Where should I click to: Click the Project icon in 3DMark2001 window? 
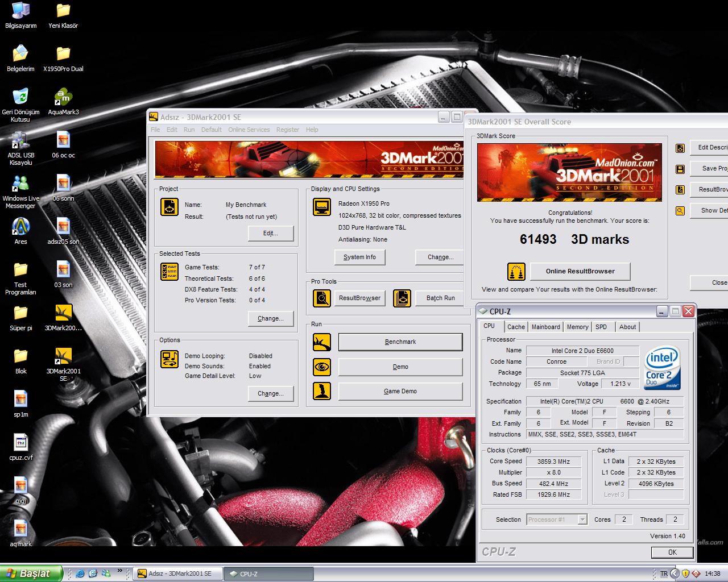point(169,207)
